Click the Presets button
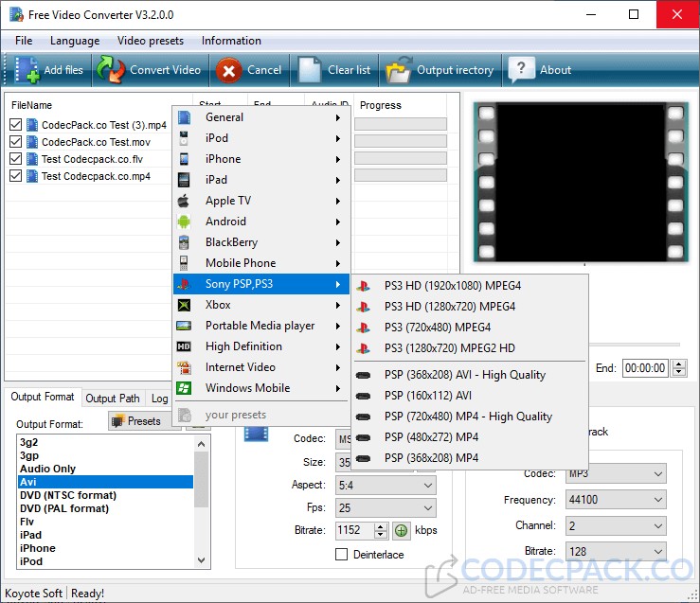 click(140, 421)
